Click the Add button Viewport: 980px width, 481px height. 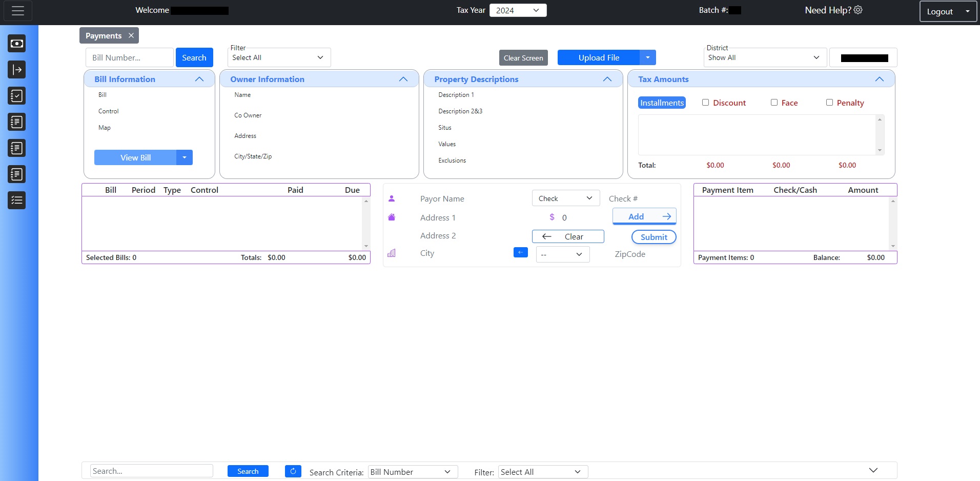pyautogui.click(x=644, y=216)
